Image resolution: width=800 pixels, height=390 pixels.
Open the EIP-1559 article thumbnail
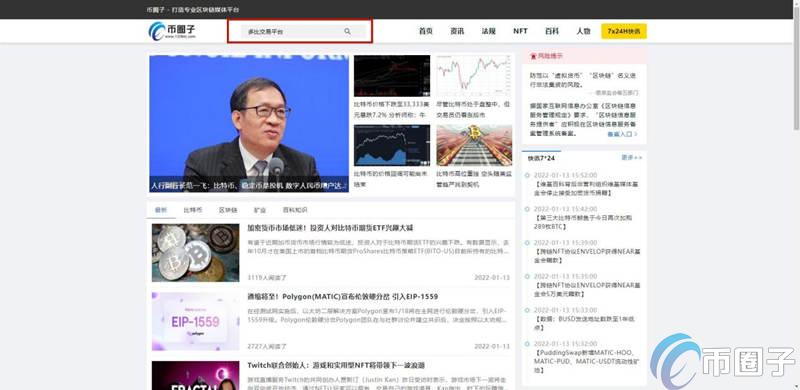point(195,321)
